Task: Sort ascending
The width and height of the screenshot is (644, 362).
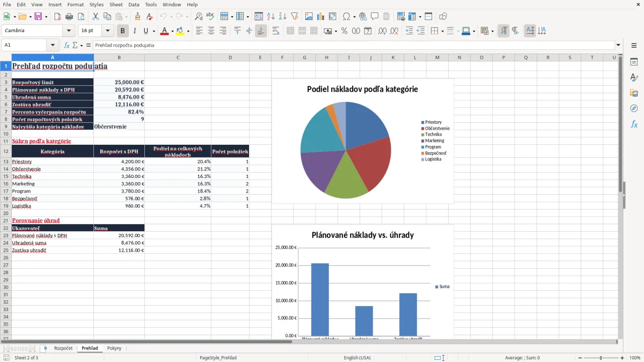Action: click(271, 17)
